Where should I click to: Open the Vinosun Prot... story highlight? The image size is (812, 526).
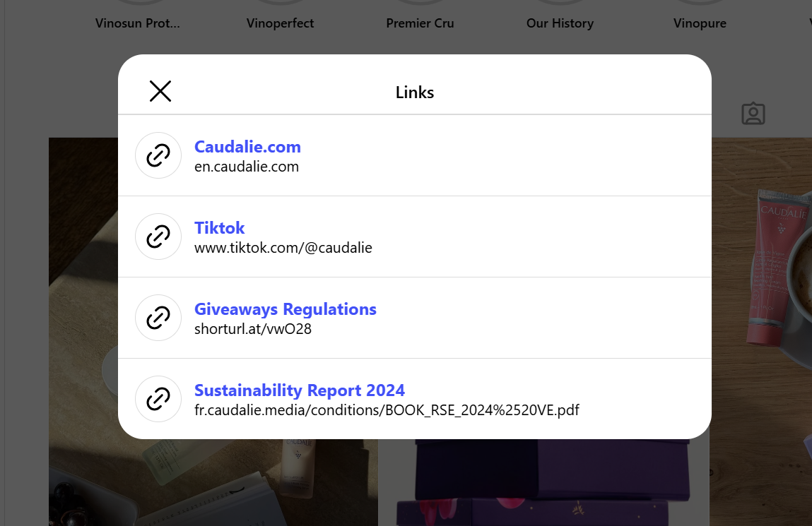(138, 23)
